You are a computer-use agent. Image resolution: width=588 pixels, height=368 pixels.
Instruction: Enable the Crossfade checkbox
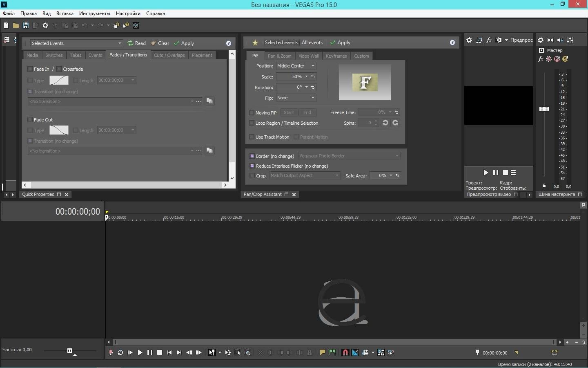pos(59,69)
